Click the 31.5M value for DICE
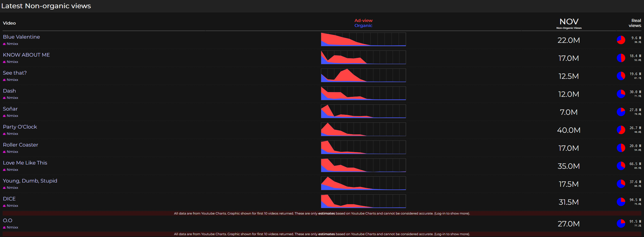644x237 pixels. click(569, 202)
